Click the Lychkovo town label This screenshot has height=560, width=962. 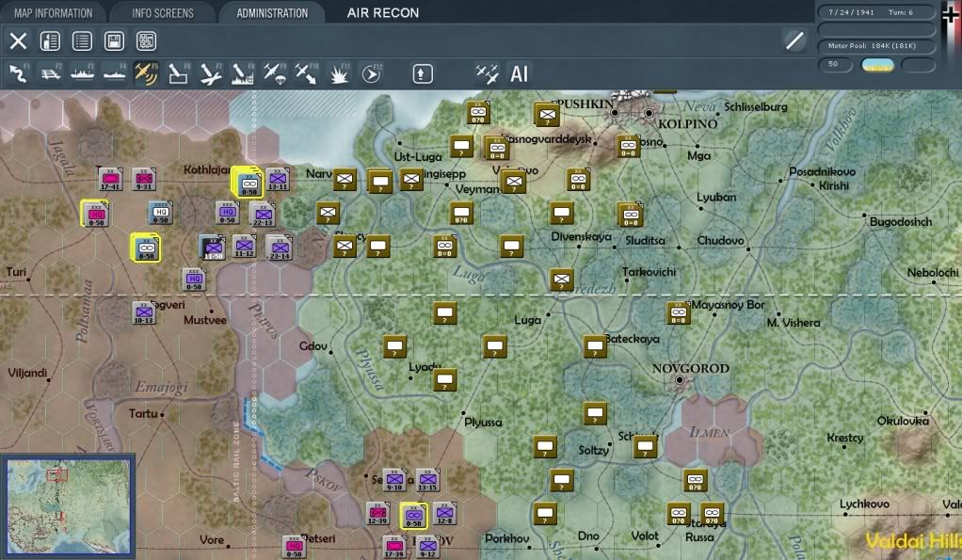(864, 504)
